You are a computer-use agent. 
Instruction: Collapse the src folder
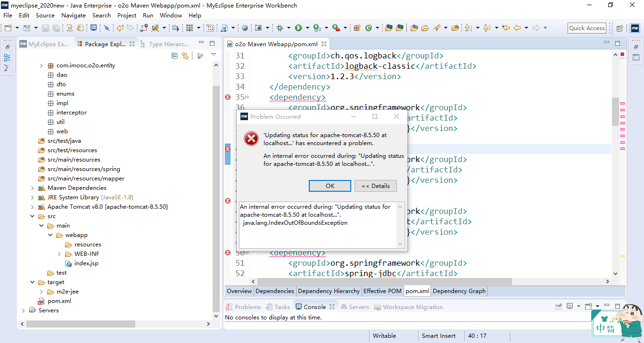point(32,216)
